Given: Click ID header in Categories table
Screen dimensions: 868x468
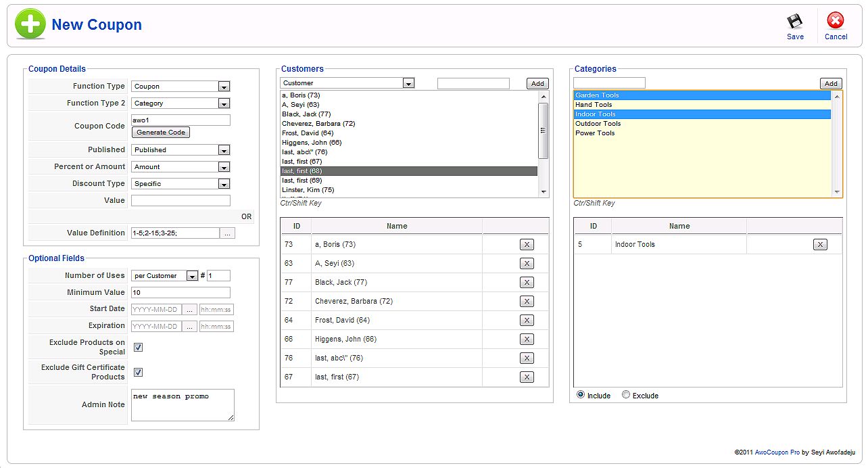Looking at the screenshot, I should [x=594, y=226].
